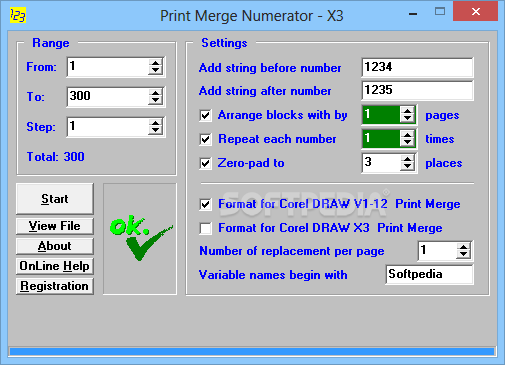Click the green Repeat times field
This screenshot has width=505, height=365.
pos(381,139)
